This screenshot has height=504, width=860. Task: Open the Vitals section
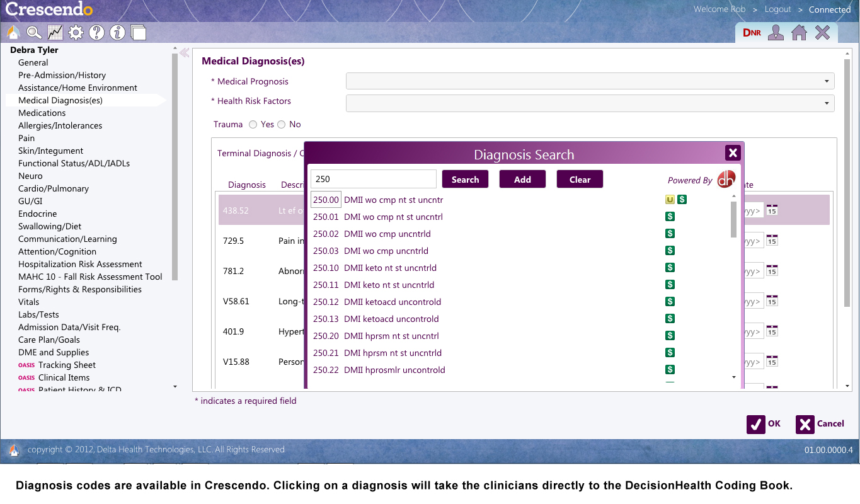click(x=29, y=302)
